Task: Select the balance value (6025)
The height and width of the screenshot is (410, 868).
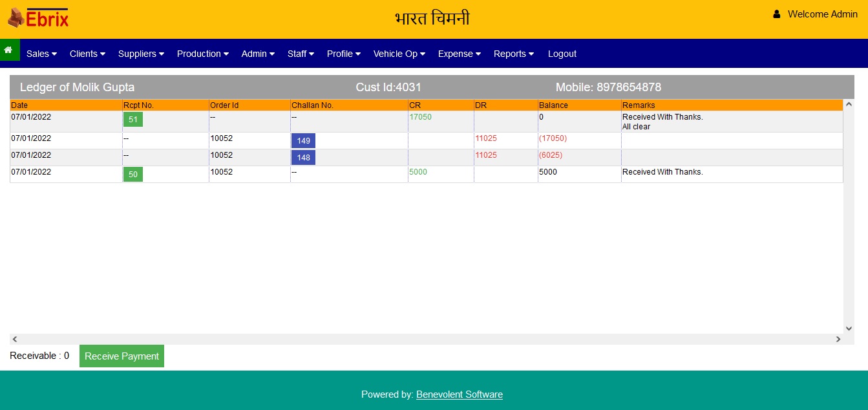Action: click(x=551, y=155)
